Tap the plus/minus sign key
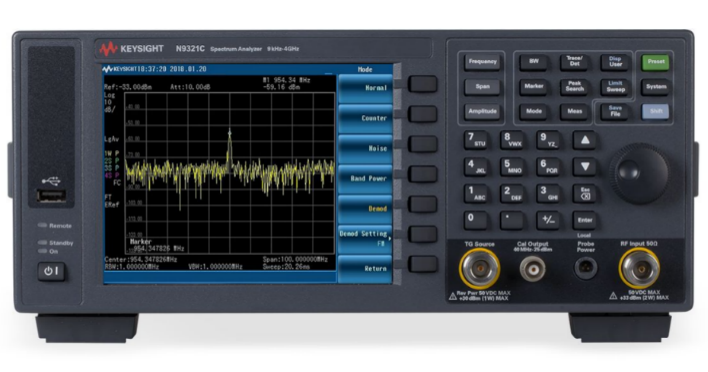708x372 pixels. click(x=548, y=220)
